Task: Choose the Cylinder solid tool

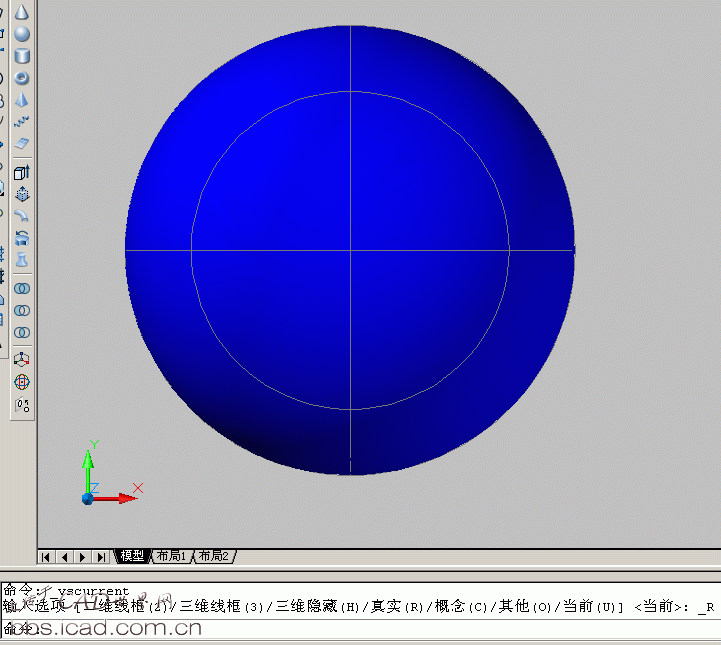Action: [x=22, y=57]
